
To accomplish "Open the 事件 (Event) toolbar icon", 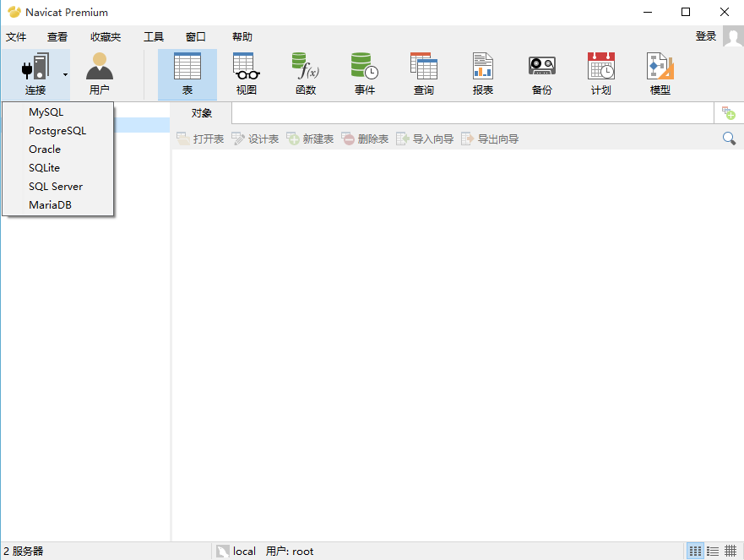I will [364, 74].
